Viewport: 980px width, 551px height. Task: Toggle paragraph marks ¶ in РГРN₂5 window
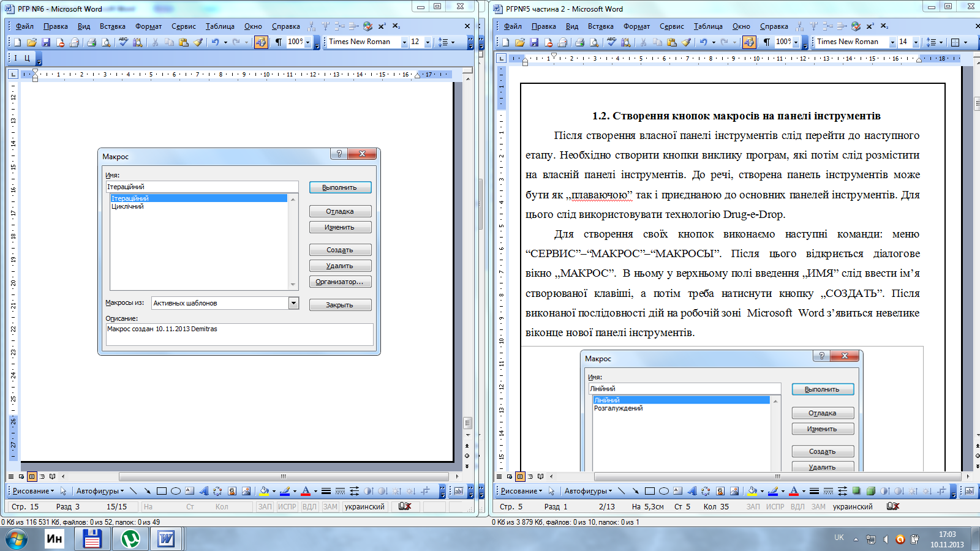click(x=767, y=42)
